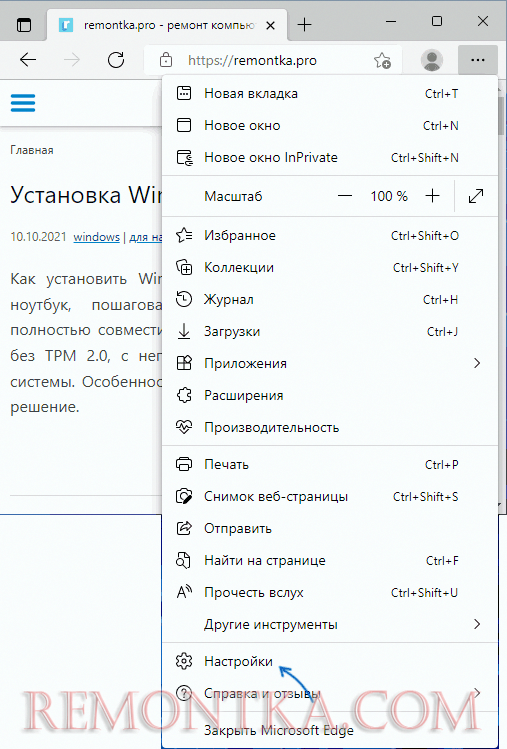Increase zoom with plus button
The width and height of the screenshot is (507, 749).
(x=432, y=196)
